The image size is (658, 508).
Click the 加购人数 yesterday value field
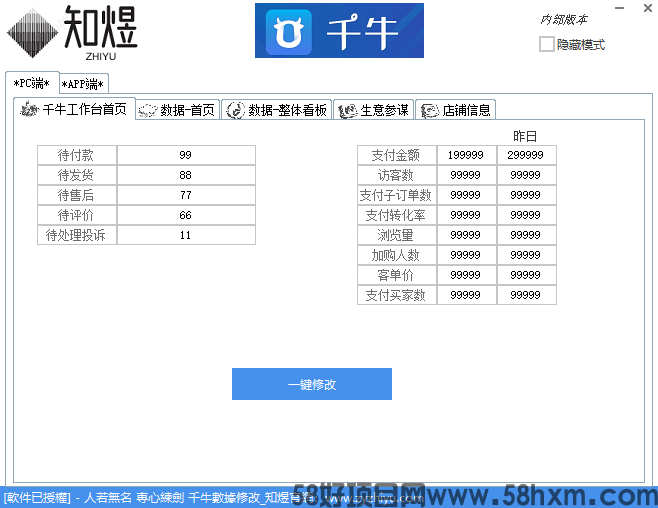click(526, 255)
